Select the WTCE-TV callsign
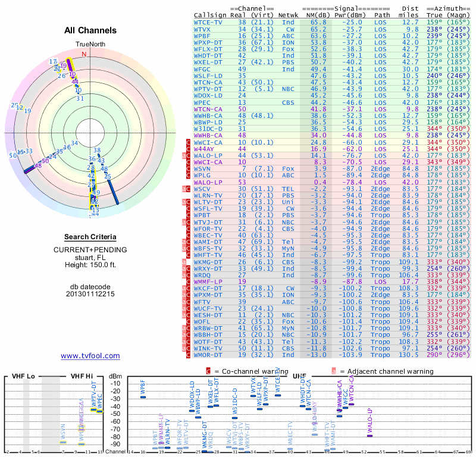 pos(208,23)
